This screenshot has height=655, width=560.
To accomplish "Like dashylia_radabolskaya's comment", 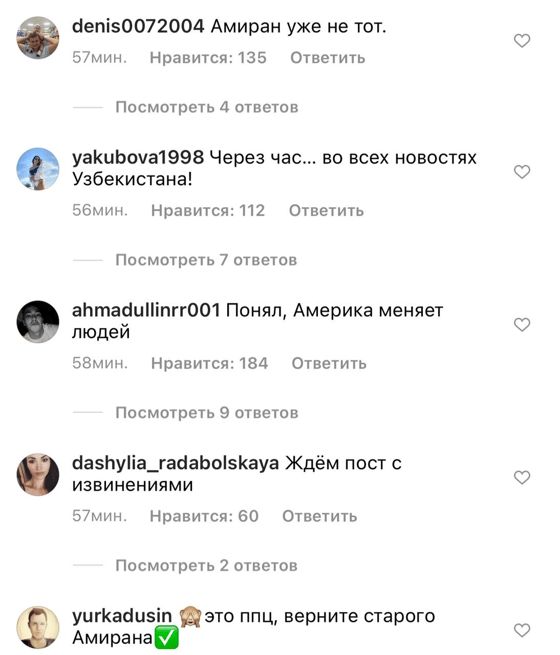I will point(522,477).
